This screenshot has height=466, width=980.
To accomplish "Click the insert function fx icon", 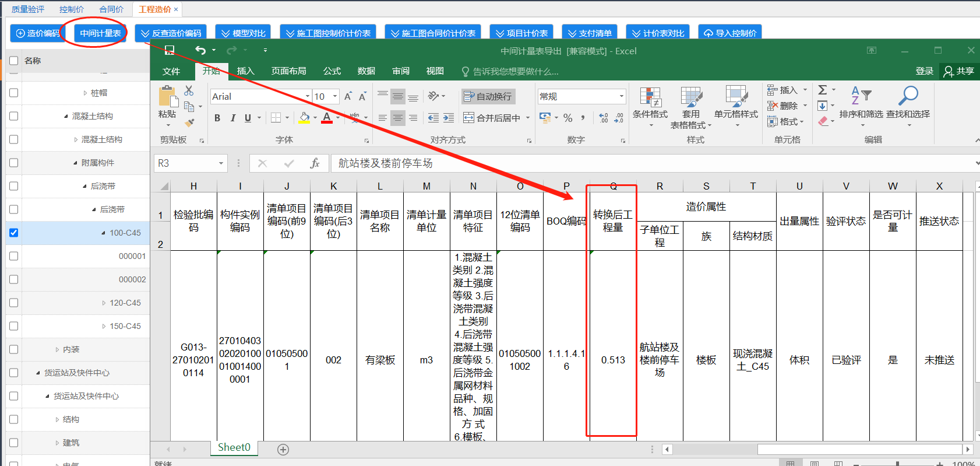I will pos(315,163).
